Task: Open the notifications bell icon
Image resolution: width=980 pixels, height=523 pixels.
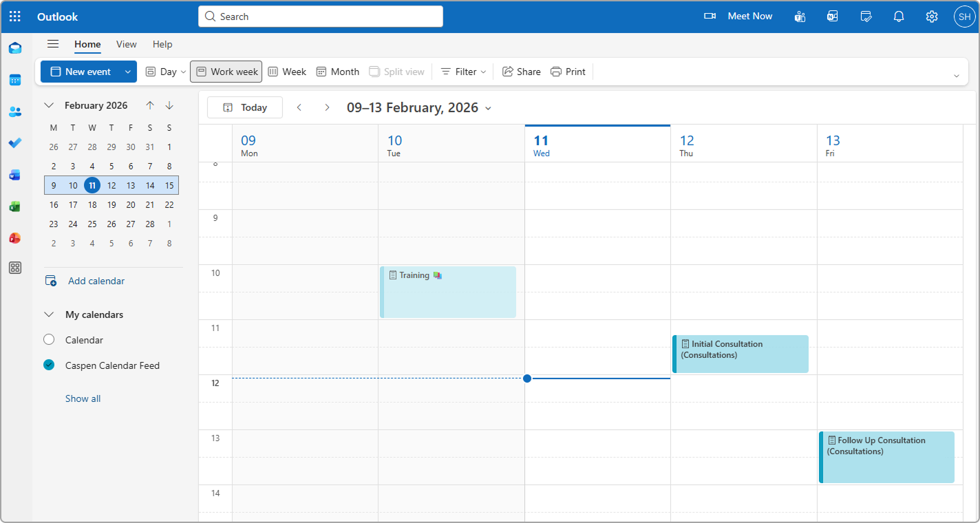Action: (x=899, y=17)
